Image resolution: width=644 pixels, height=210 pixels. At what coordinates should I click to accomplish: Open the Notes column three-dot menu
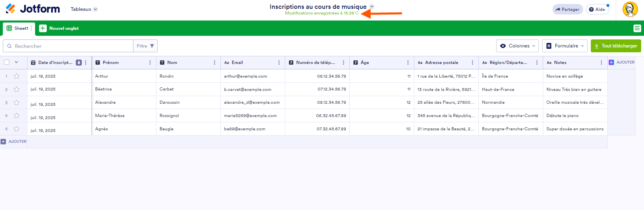pyautogui.click(x=601, y=63)
